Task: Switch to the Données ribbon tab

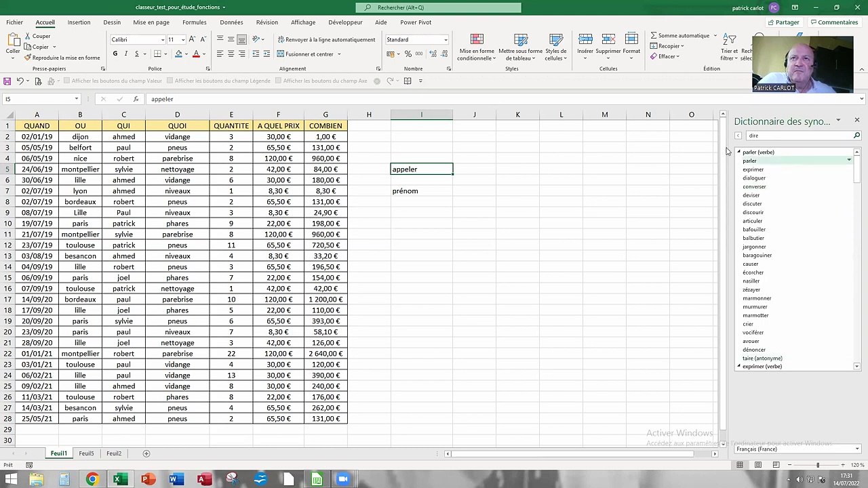Action: click(231, 22)
